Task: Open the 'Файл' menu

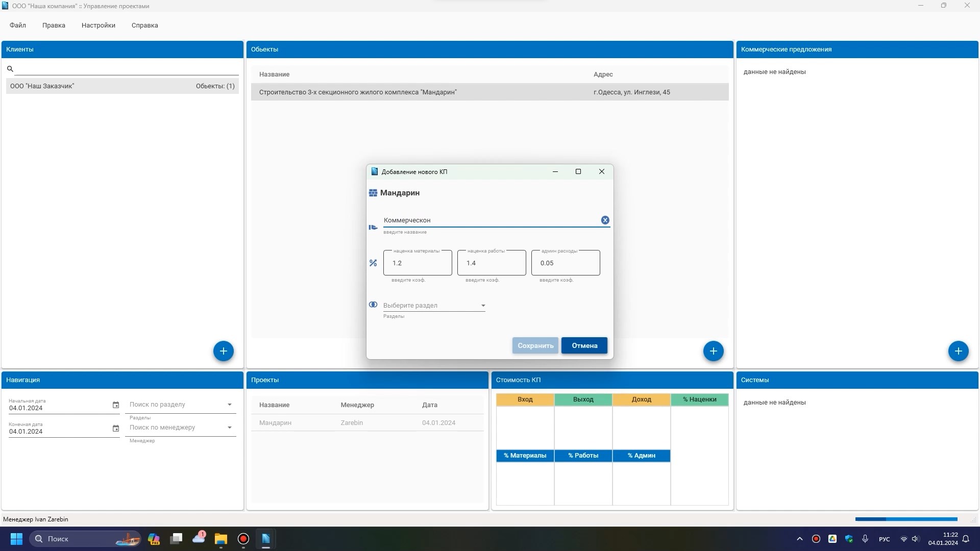Action: (17, 25)
